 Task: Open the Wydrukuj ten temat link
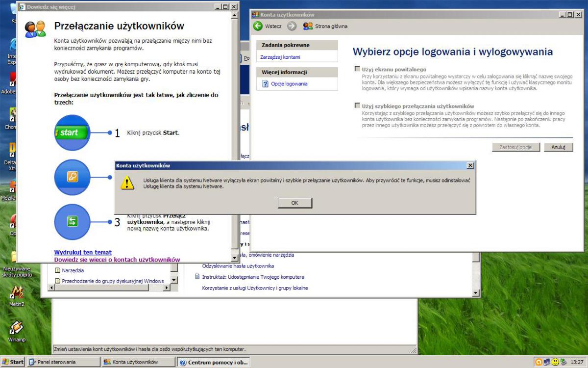pyautogui.click(x=83, y=252)
